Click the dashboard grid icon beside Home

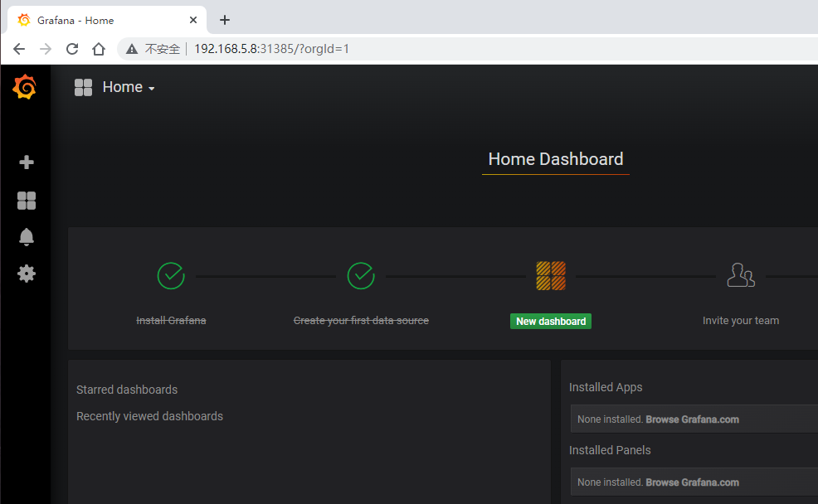coord(83,87)
